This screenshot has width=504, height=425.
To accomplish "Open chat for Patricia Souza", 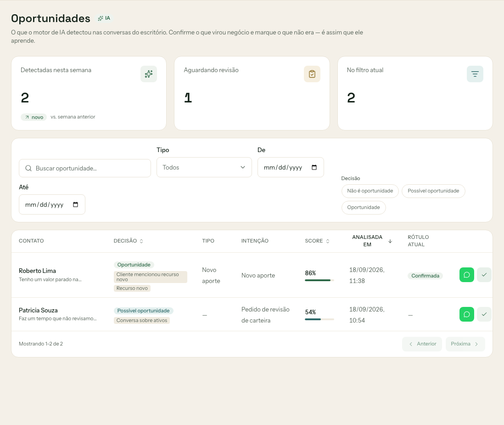I will (467, 314).
